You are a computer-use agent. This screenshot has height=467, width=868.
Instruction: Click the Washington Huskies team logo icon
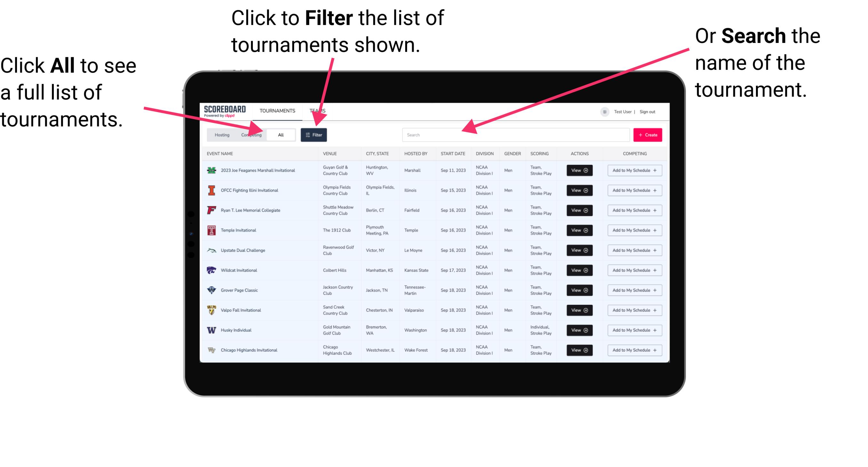[x=212, y=330]
